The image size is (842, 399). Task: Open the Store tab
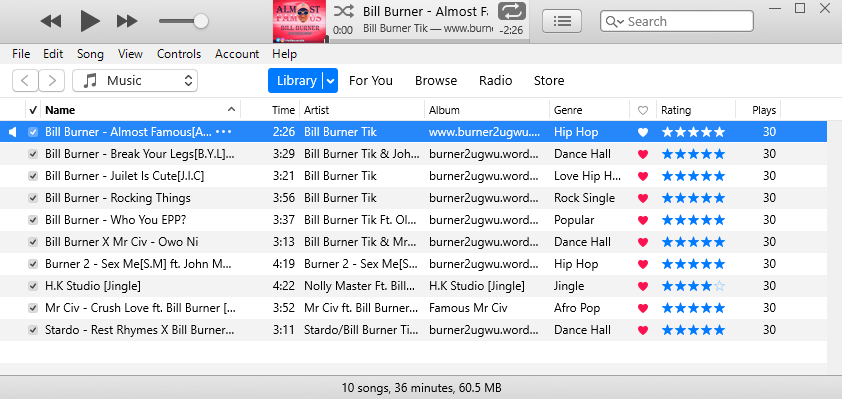tap(549, 81)
